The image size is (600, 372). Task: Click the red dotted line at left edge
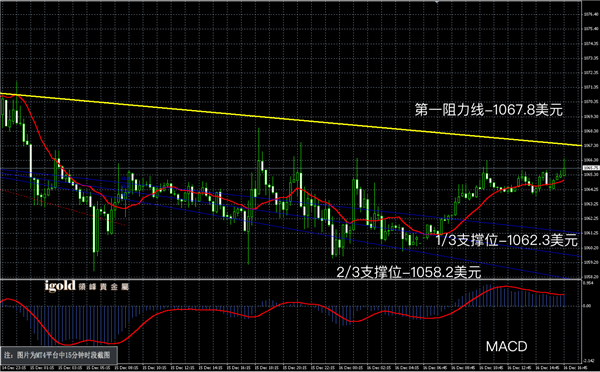click(63, 207)
